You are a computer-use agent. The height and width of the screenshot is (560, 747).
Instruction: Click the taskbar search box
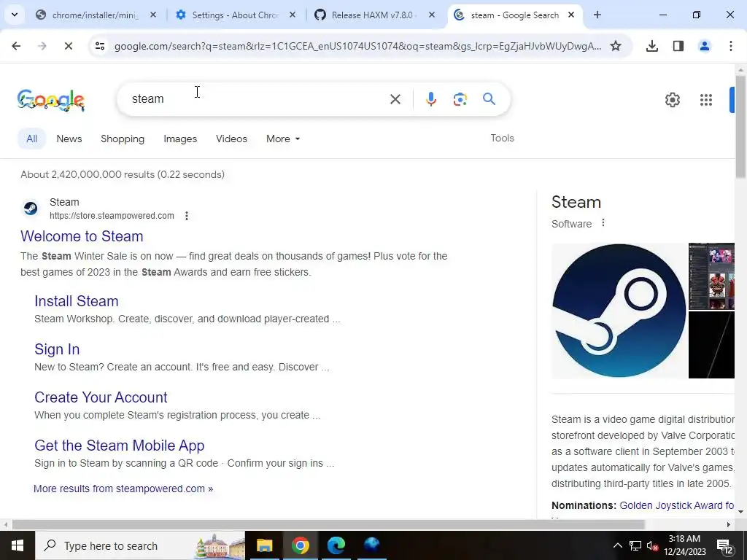[139, 545]
